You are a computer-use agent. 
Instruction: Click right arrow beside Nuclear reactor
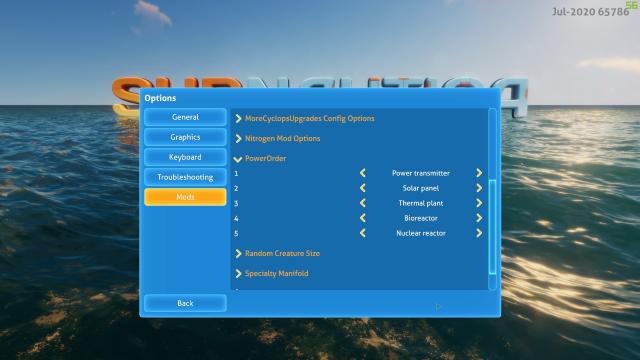[x=479, y=233]
